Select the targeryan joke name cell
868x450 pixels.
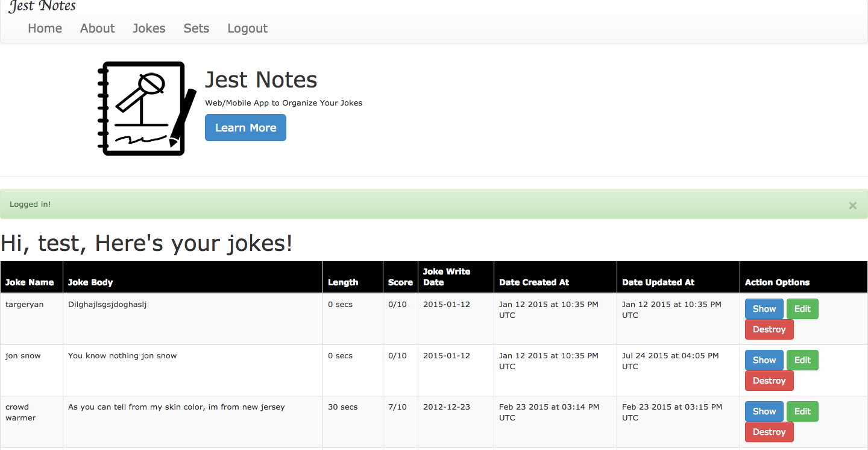31,319
